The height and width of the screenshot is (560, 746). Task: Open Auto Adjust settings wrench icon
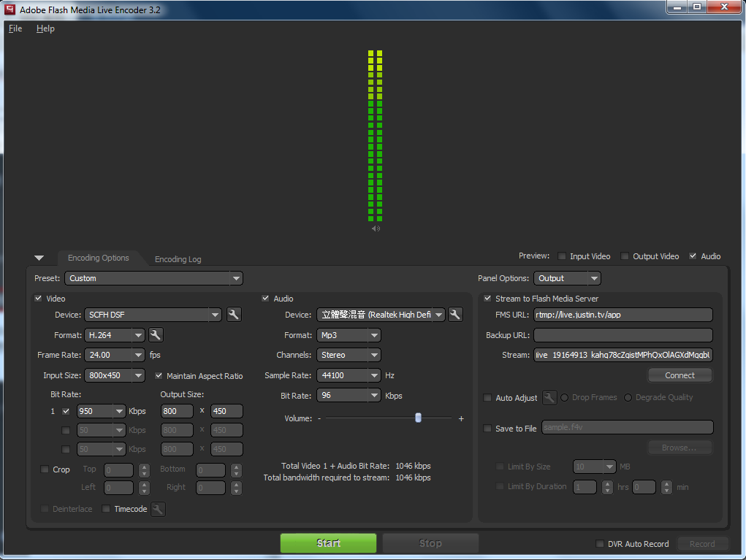(549, 398)
